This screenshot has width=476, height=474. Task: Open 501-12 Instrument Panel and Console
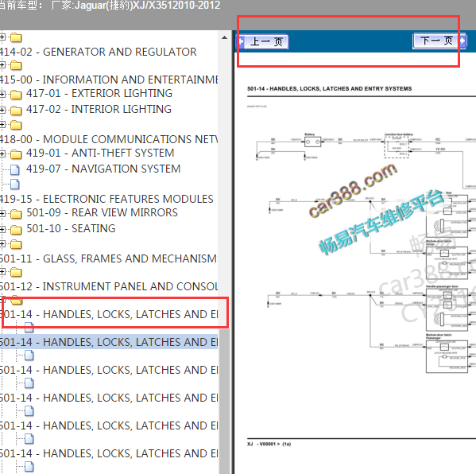pos(109,286)
